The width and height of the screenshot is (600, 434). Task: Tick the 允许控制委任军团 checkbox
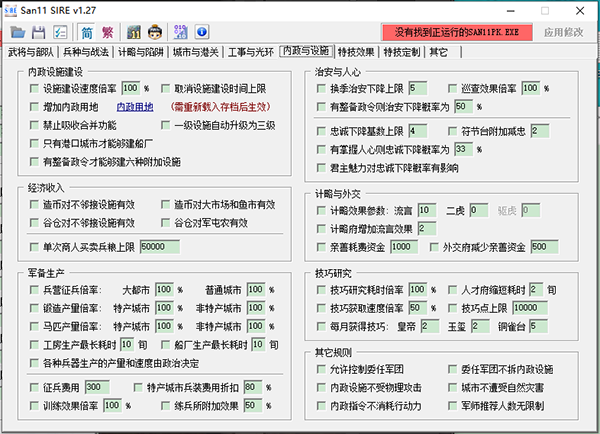pos(321,369)
